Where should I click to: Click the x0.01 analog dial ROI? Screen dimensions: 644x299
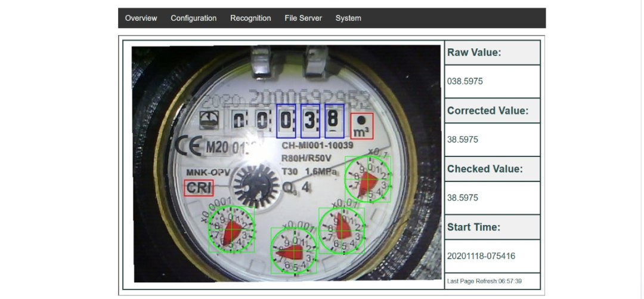342,230
